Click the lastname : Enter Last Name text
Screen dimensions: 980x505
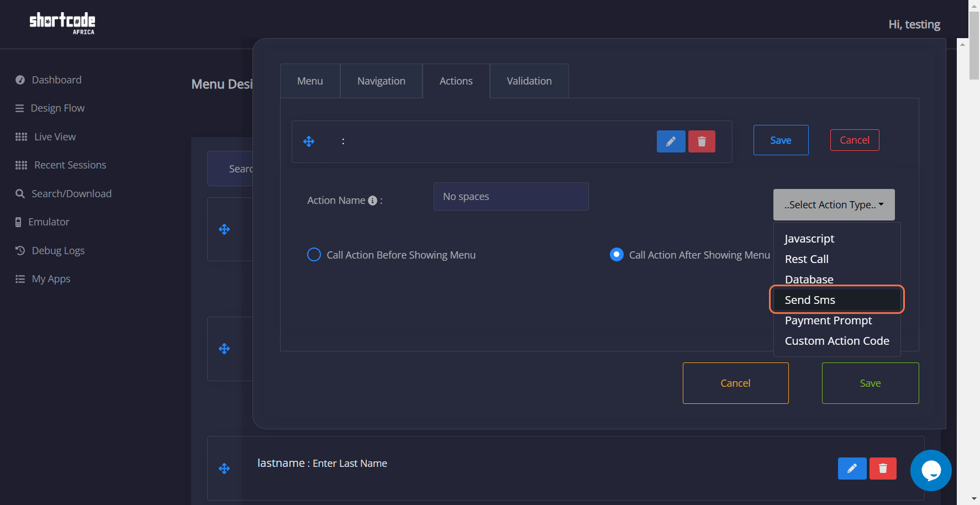(x=322, y=464)
